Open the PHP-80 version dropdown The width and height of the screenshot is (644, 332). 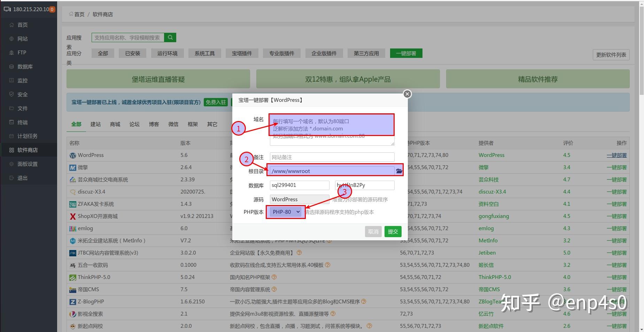pyautogui.click(x=285, y=212)
